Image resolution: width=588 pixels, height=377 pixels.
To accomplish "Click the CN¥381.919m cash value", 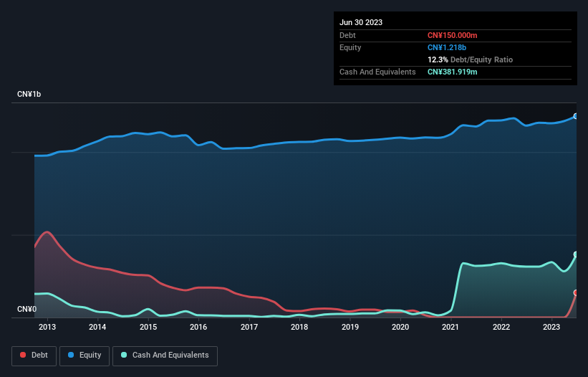I will [x=452, y=72].
